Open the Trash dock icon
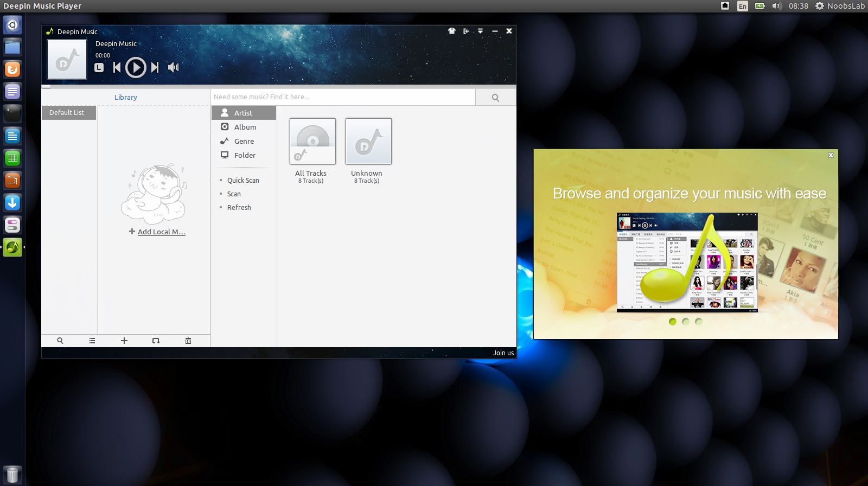The image size is (868, 486). tap(12, 475)
